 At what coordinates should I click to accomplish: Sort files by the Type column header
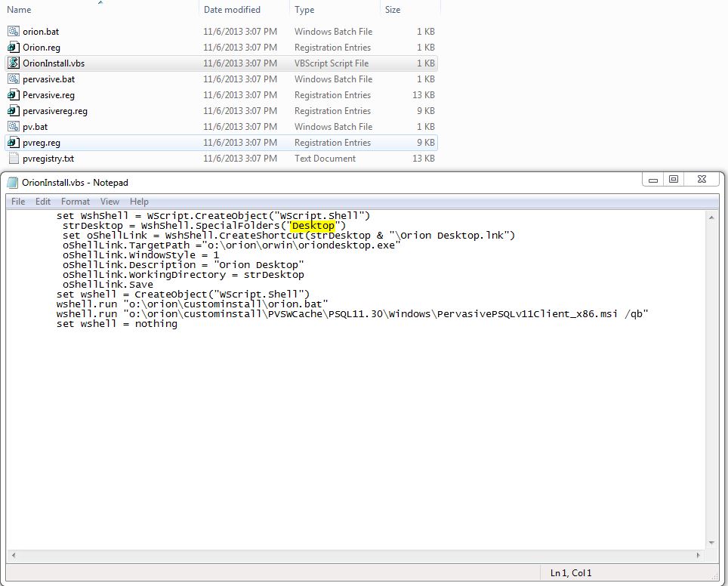point(304,10)
